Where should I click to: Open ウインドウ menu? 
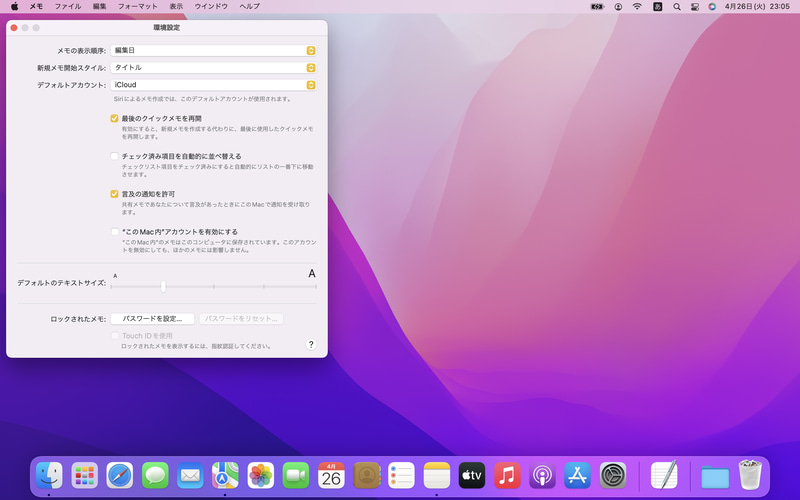(x=211, y=7)
